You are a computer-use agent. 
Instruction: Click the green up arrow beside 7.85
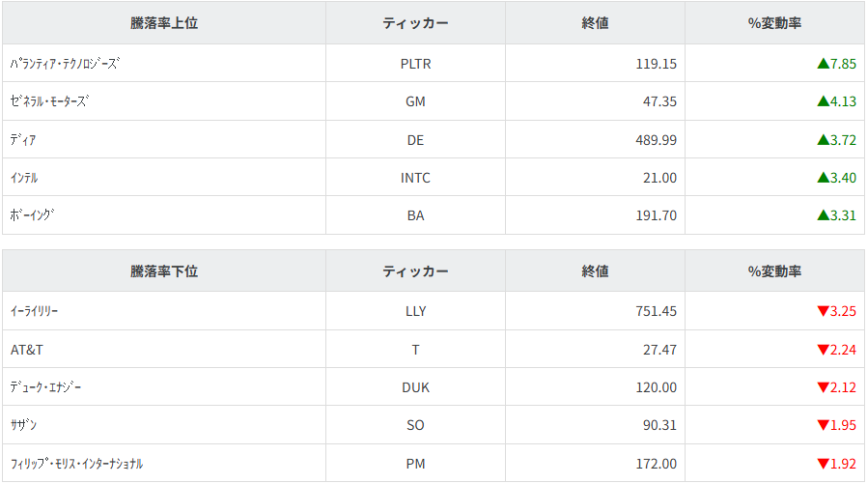(x=823, y=64)
